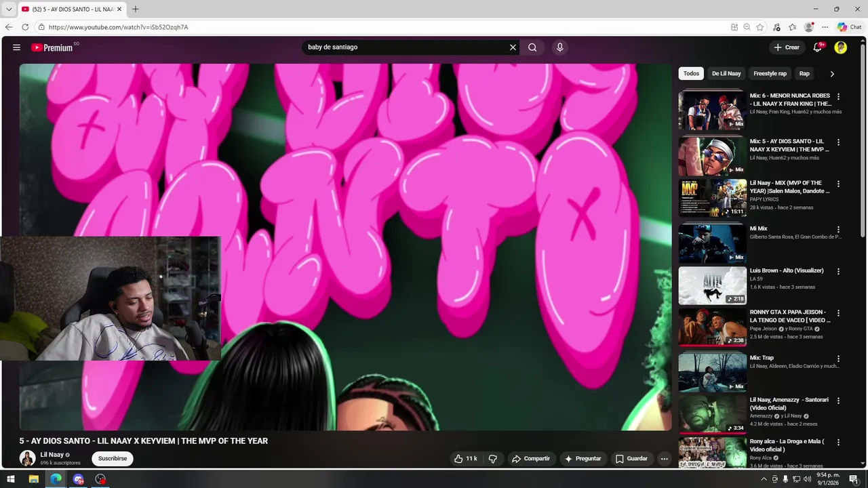The image size is (868, 488).
Task: Open Edge settings and more menu
Action: point(825,27)
